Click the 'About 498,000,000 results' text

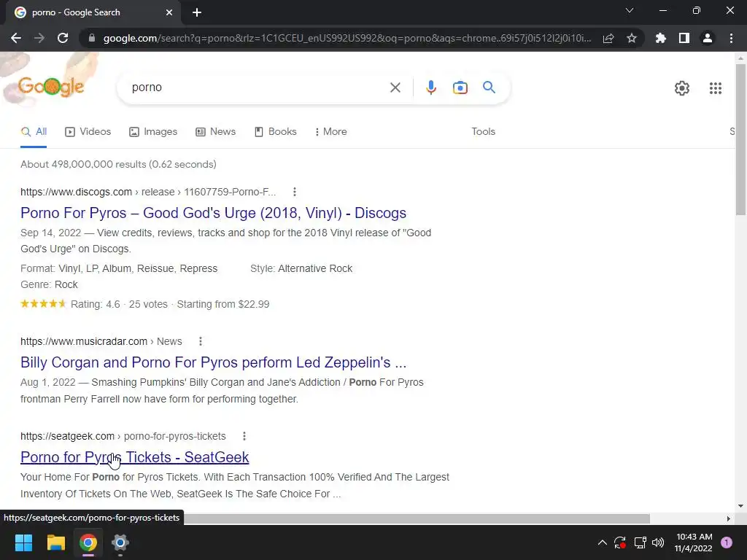pyautogui.click(x=118, y=164)
